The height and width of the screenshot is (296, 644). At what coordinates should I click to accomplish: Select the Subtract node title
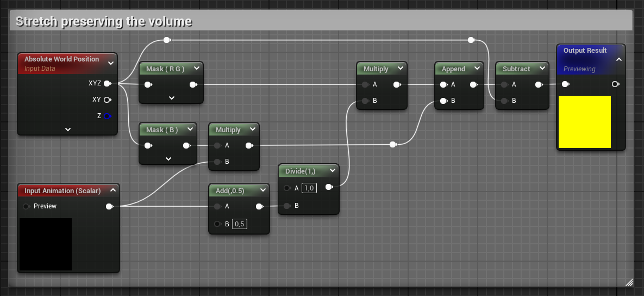(516, 69)
